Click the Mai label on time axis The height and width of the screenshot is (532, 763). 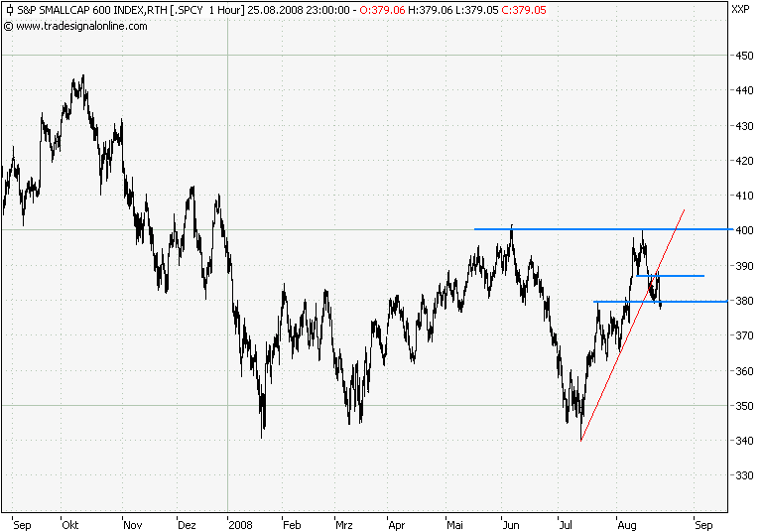coord(454,525)
